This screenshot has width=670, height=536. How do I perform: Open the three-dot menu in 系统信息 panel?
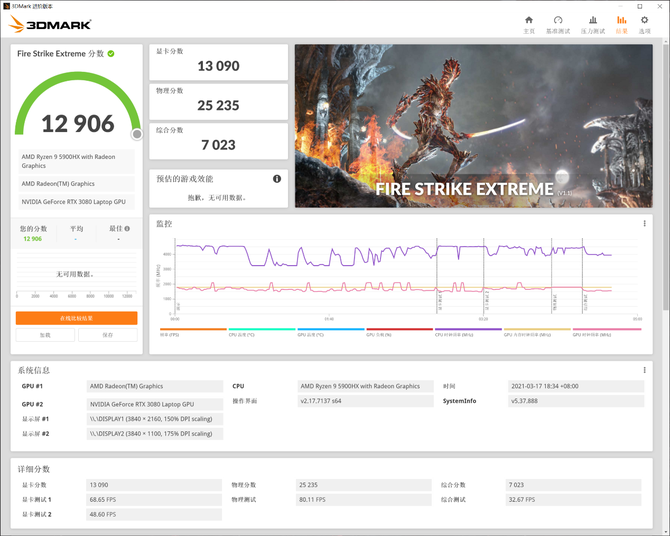[644, 370]
